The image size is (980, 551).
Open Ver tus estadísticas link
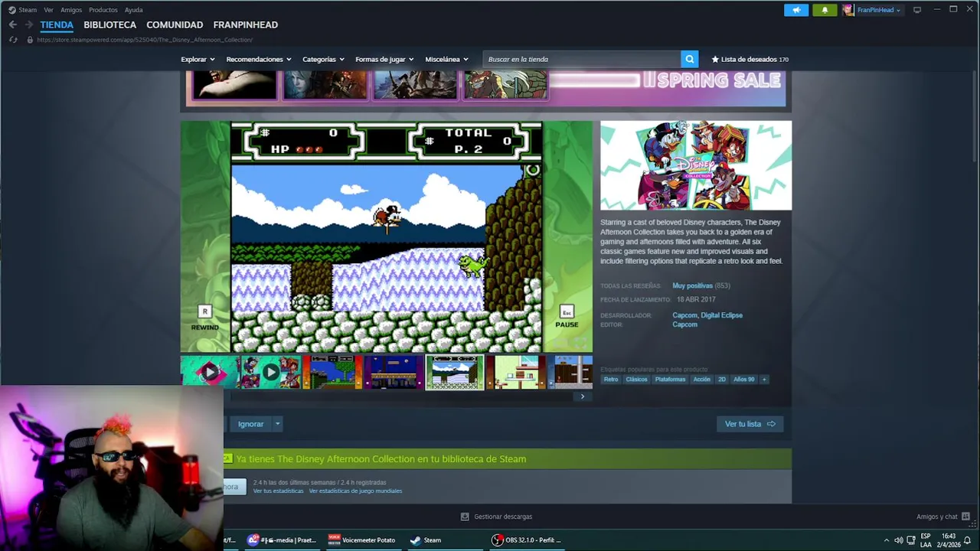point(279,491)
